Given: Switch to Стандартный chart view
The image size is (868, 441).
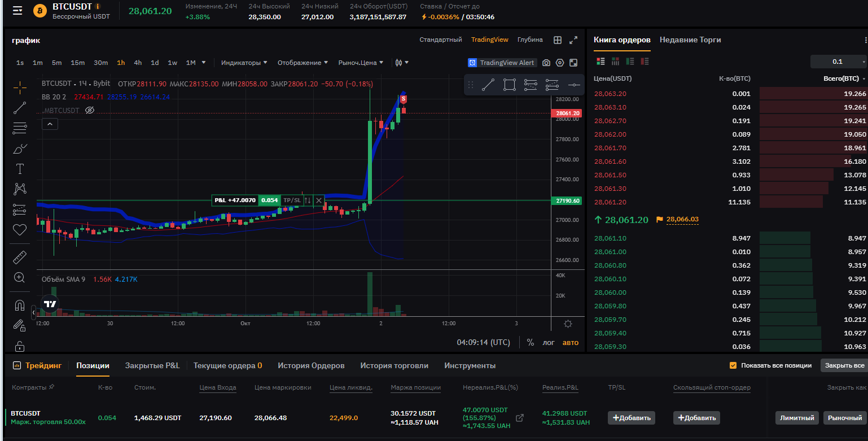Looking at the screenshot, I should 441,40.
